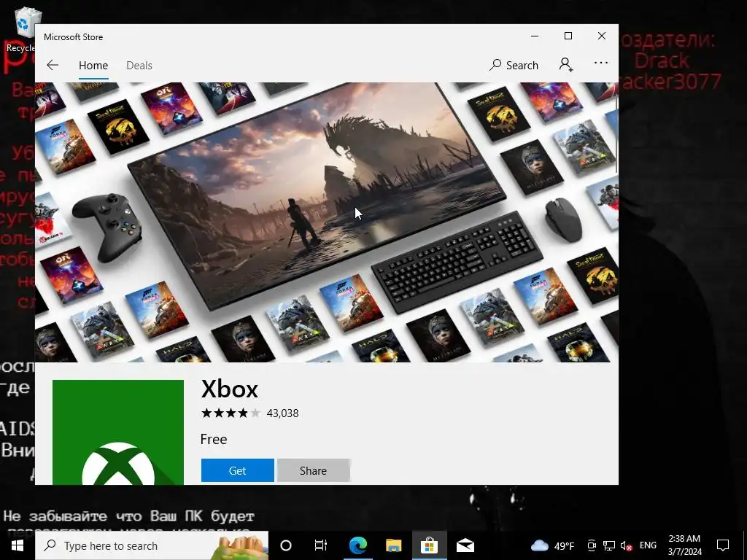Focus the taskbar search box
This screenshot has height=560, width=747.
[152, 545]
